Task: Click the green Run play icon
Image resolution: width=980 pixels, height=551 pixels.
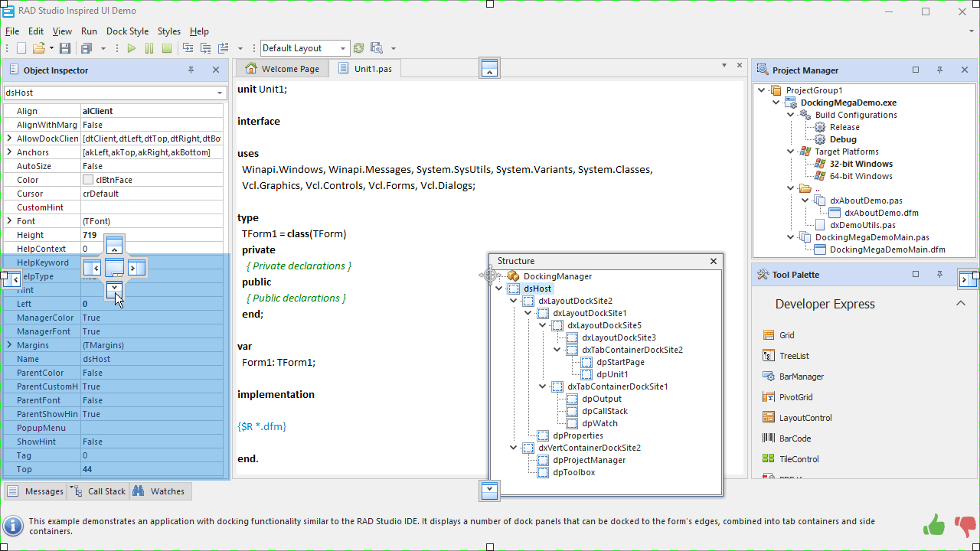Action: (132, 48)
